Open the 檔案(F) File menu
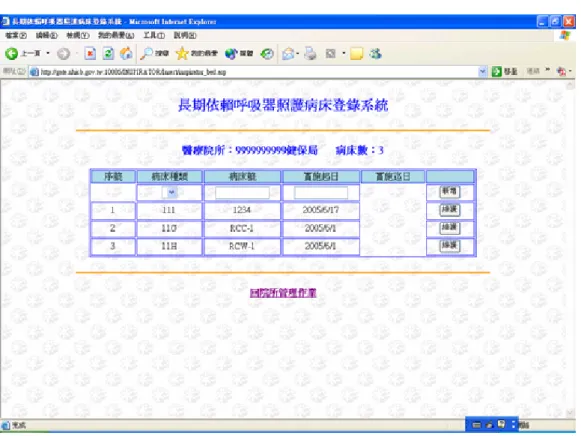Screen dimensions: 581x436 point(16,36)
